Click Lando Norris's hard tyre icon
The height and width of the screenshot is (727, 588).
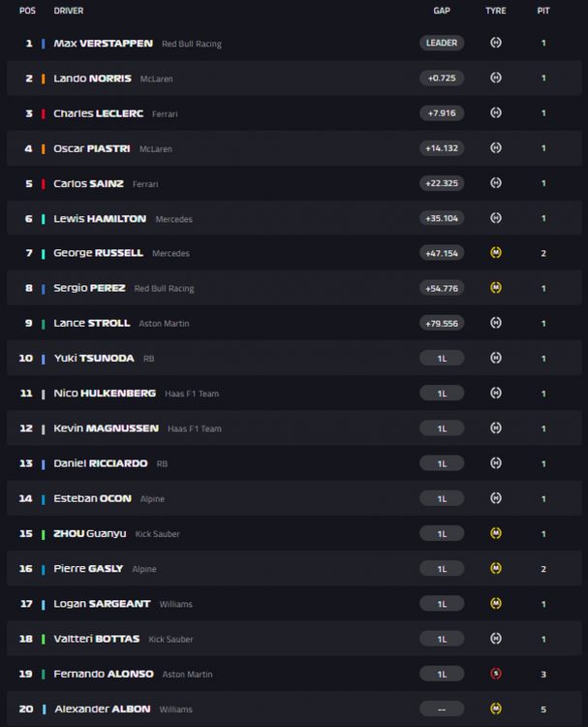coord(496,78)
